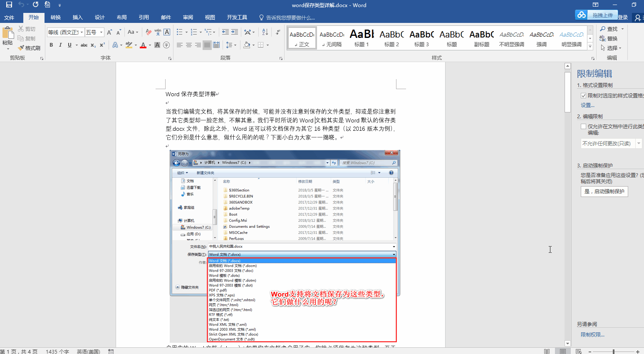Click the 替换 (Replace) button

(x=609, y=38)
